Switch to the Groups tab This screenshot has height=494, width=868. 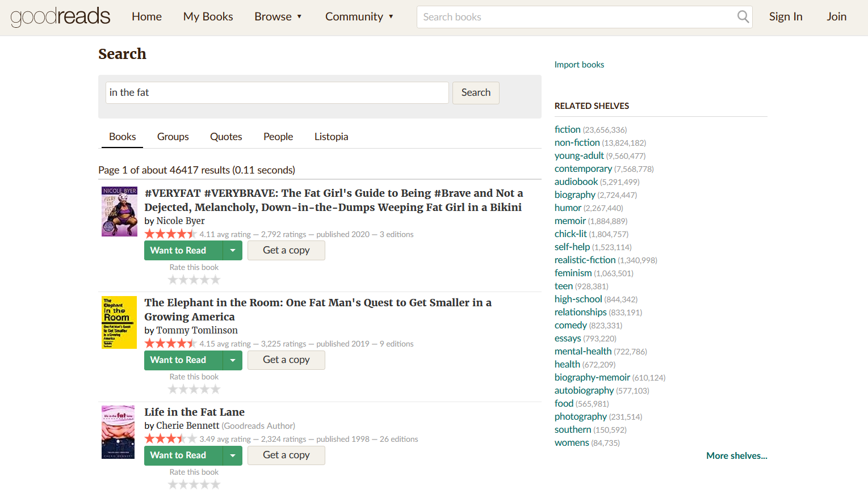click(173, 137)
